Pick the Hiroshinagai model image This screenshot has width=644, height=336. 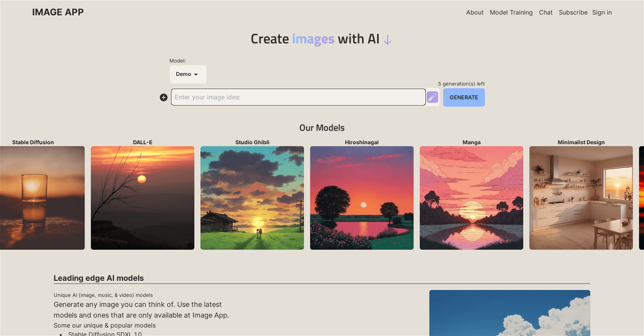tap(361, 198)
